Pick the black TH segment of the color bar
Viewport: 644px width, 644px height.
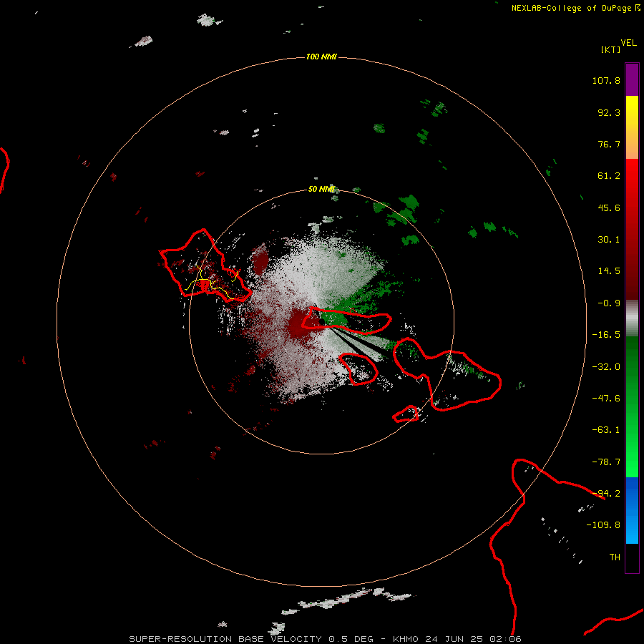pyautogui.click(x=632, y=557)
